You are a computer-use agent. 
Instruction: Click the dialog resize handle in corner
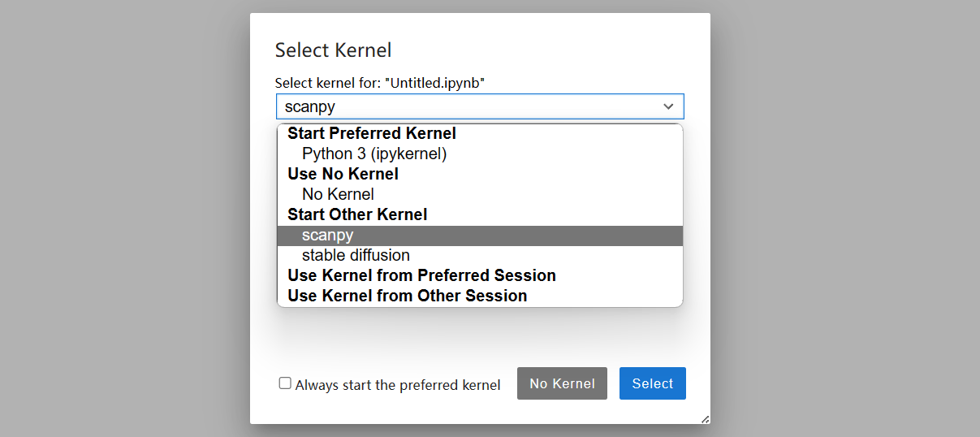(705, 419)
